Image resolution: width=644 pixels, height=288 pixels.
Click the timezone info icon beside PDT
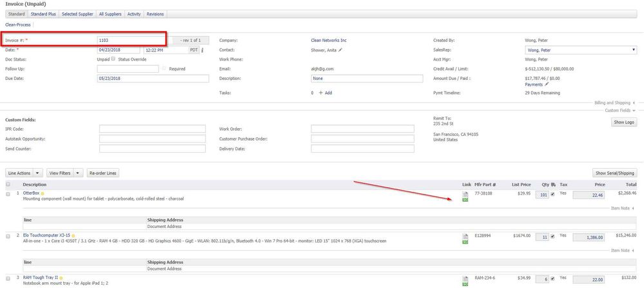[x=202, y=50]
